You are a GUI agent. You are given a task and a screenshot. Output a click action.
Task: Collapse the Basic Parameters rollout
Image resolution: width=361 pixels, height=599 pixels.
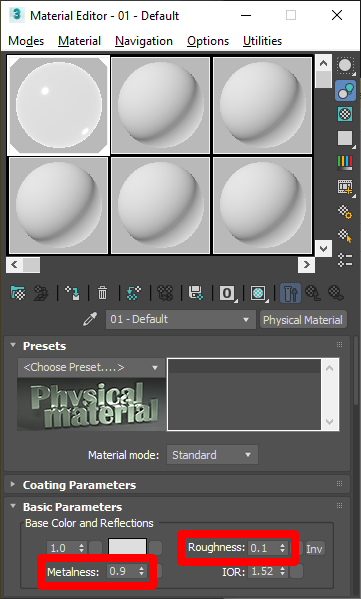tap(13, 507)
